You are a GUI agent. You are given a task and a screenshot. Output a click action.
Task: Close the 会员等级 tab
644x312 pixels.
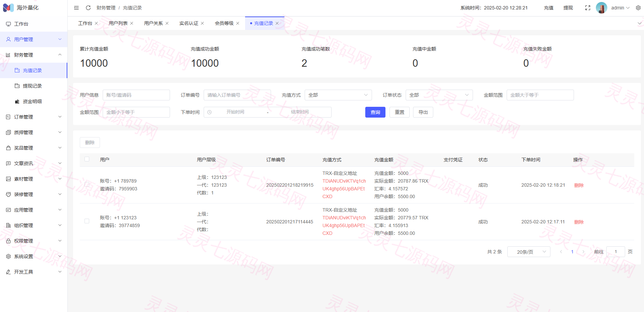pyautogui.click(x=238, y=23)
